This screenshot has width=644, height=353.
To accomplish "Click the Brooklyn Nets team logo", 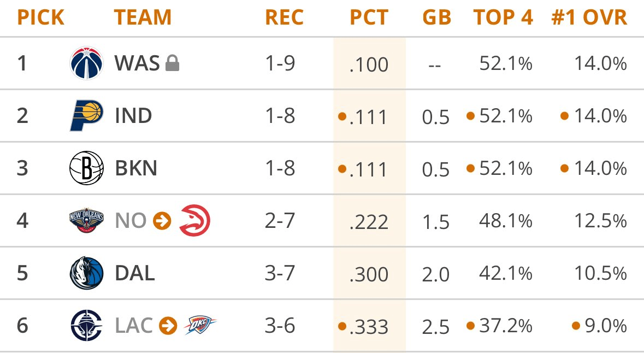I will point(86,168).
